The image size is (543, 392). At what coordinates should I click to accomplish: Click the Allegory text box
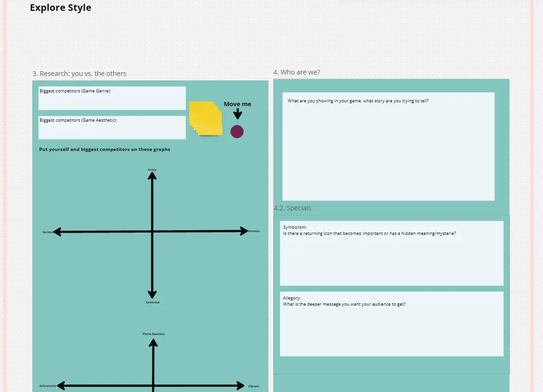pyautogui.click(x=391, y=324)
